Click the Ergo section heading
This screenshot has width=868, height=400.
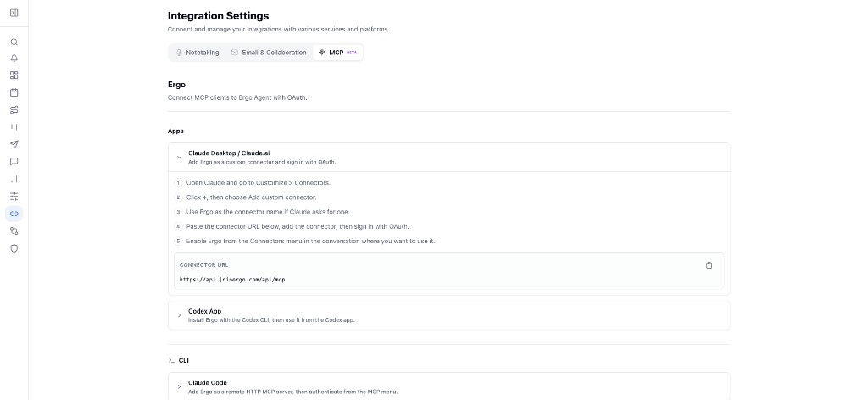coord(176,85)
